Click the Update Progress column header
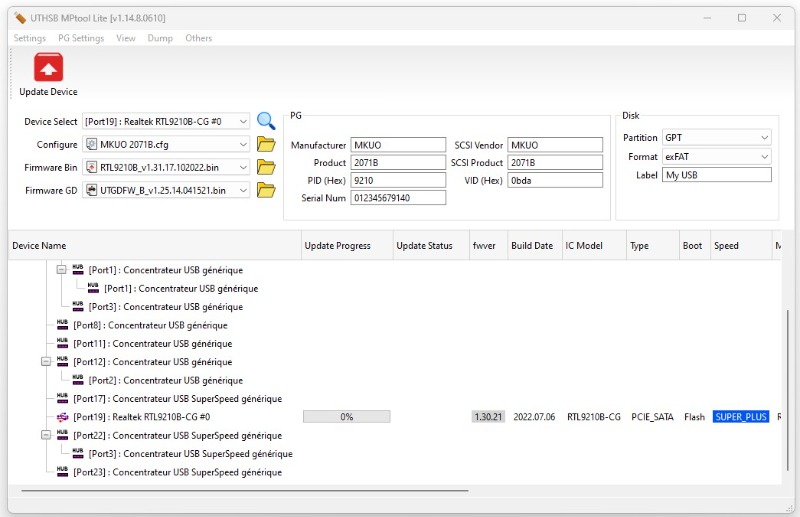This screenshot has height=517, width=800. pyautogui.click(x=339, y=246)
